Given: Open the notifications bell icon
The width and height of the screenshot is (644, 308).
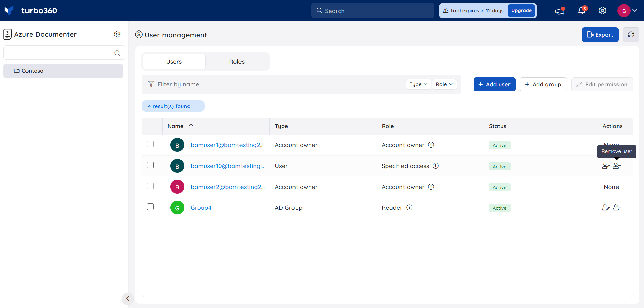Looking at the screenshot, I should tap(582, 11).
